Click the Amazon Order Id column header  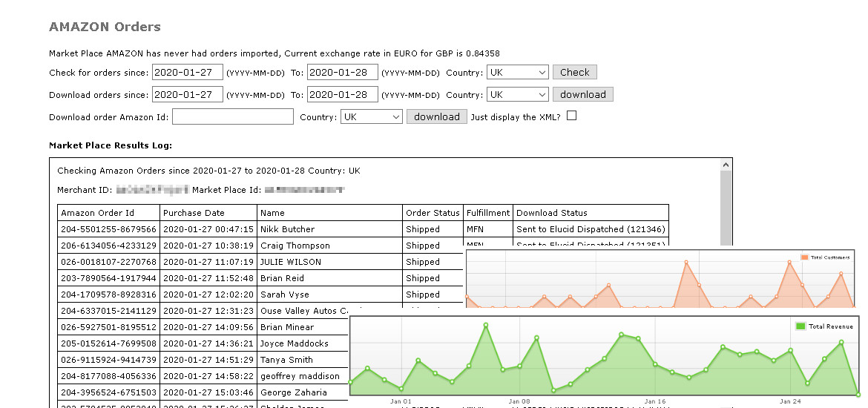[x=97, y=213]
